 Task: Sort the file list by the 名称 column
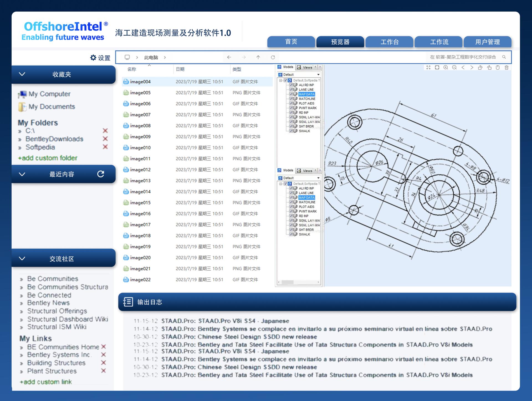tap(132, 69)
